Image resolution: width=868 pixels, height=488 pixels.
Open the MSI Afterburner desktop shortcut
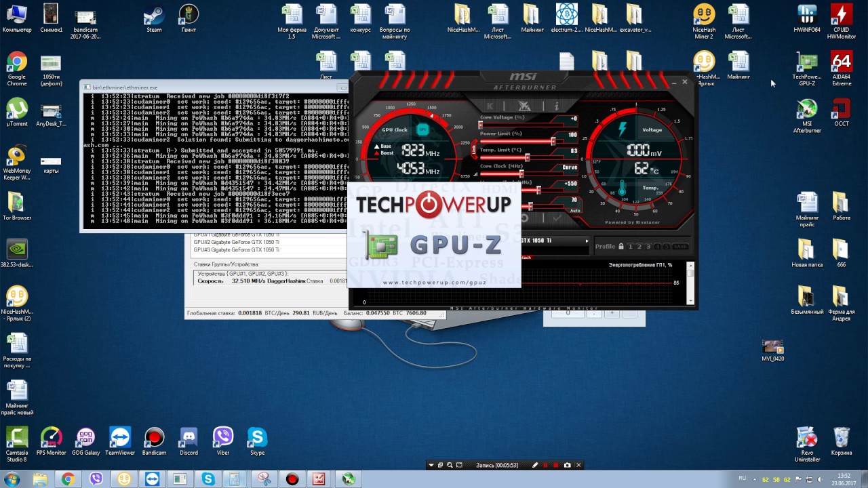tap(807, 116)
